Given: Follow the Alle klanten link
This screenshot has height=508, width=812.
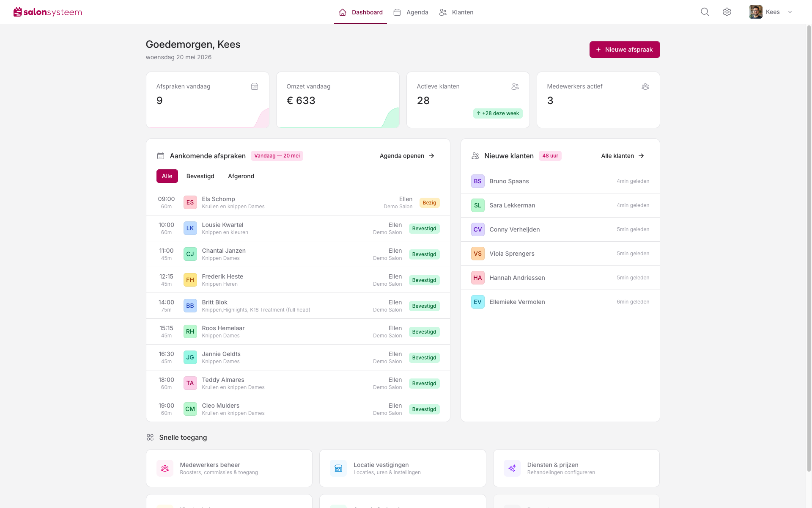Looking at the screenshot, I should click(x=623, y=156).
